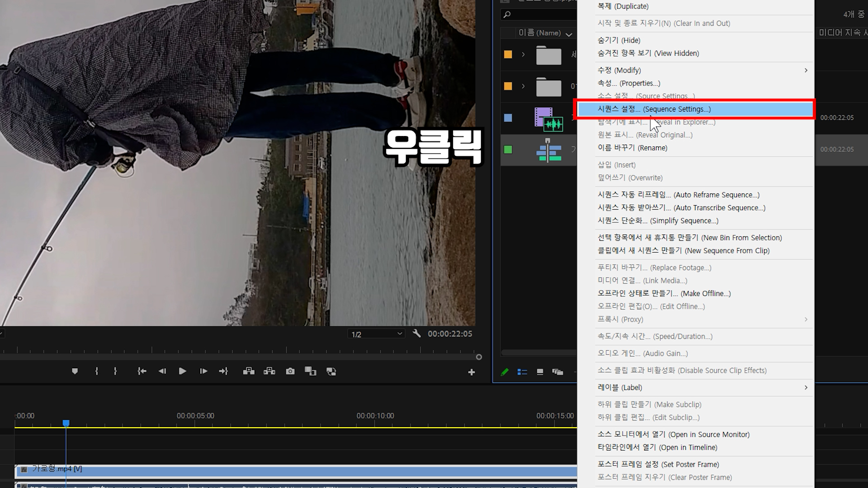Click the Export Frame camera icon
Image resolution: width=868 pixels, height=488 pixels.
point(290,371)
